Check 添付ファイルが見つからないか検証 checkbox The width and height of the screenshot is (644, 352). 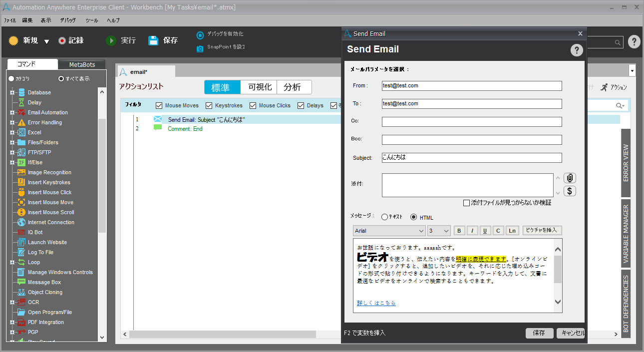point(466,203)
